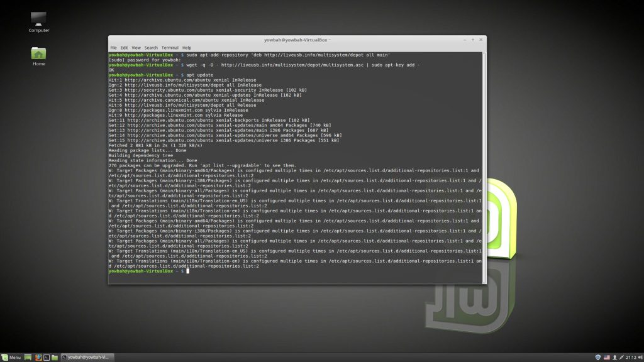Open the terminal Search menu
The image size is (644, 362).
point(151,48)
